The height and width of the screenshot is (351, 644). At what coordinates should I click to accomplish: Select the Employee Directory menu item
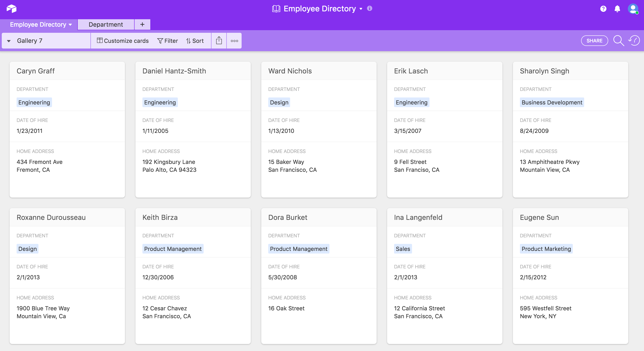click(x=39, y=24)
